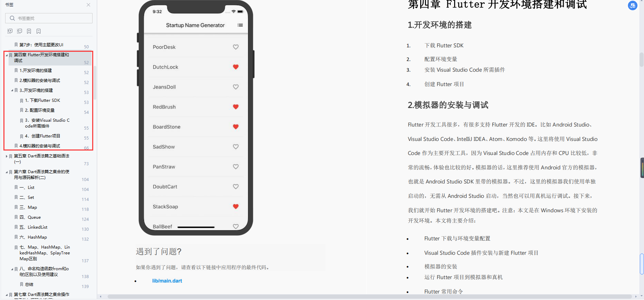Focus the 书签查找 search field

point(49,18)
